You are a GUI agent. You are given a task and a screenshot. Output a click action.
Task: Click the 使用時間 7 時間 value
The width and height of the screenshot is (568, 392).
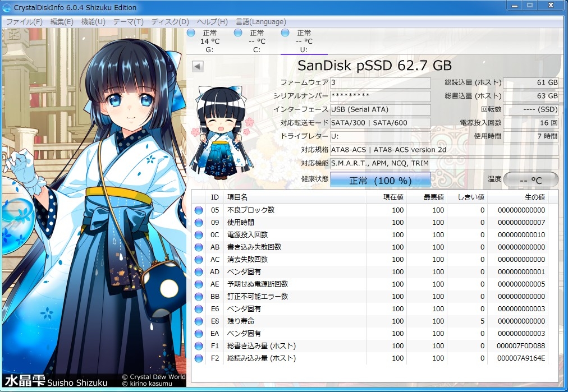(x=531, y=136)
